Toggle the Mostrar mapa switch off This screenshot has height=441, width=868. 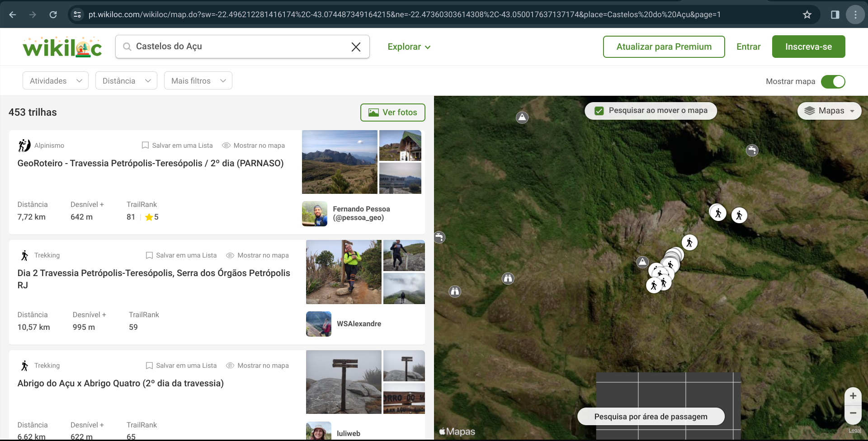coord(833,81)
